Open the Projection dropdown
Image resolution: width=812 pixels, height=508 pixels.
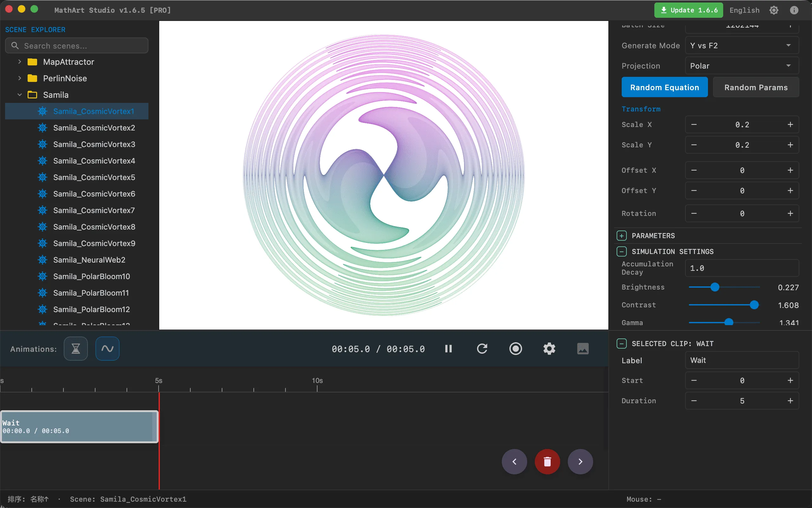(742, 66)
